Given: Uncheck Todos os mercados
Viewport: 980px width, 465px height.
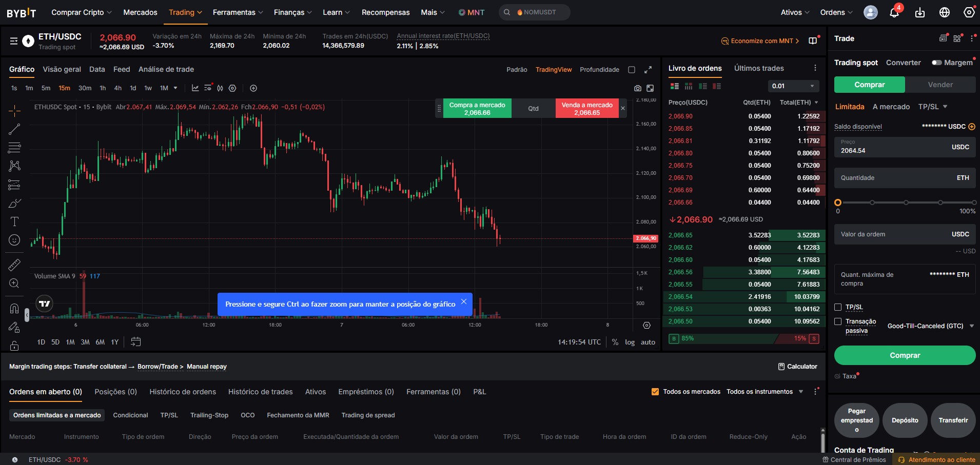Looking at the screenshot, I should pyautogui.click(x=655, y=391).
